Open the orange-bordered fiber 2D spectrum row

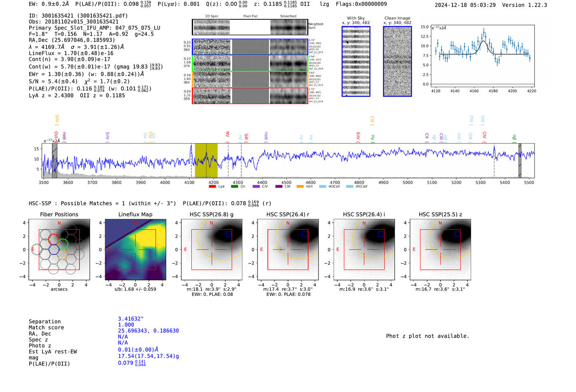click(x=250, y=79)
